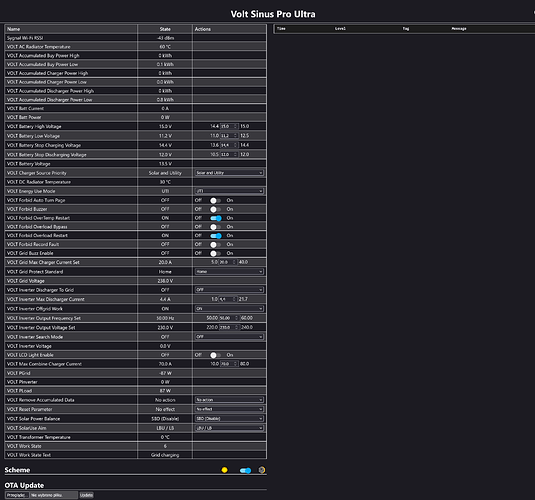Click the VOLT Work State row name
Image resolution: width=535 pixels, height=500 pixels.
[x=24, y=446]
